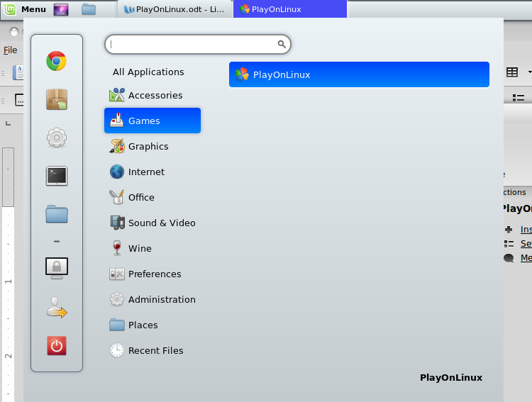Open the Recent Files category
Viewport: 532px width, 402px height.
pos(153,350)
